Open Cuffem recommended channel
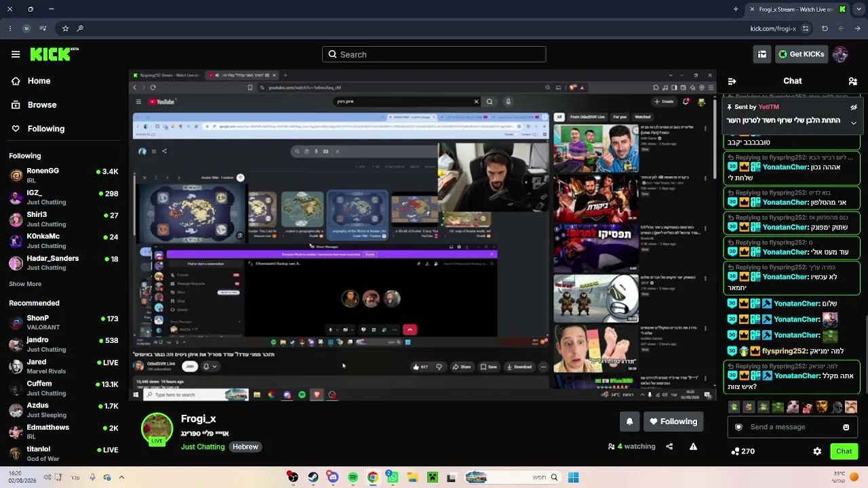 point(64,388)
